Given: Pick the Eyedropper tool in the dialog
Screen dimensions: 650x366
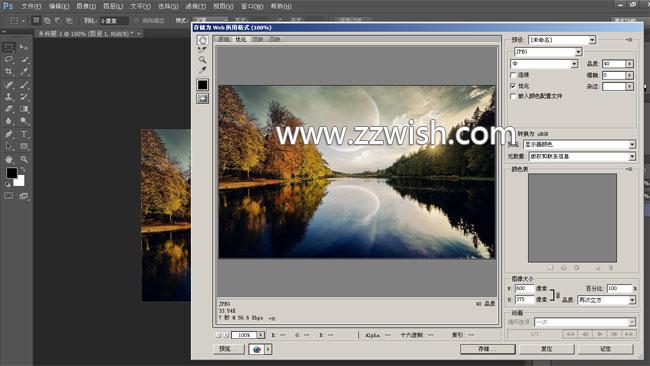Looking at the screenshot, I should 202,70.
